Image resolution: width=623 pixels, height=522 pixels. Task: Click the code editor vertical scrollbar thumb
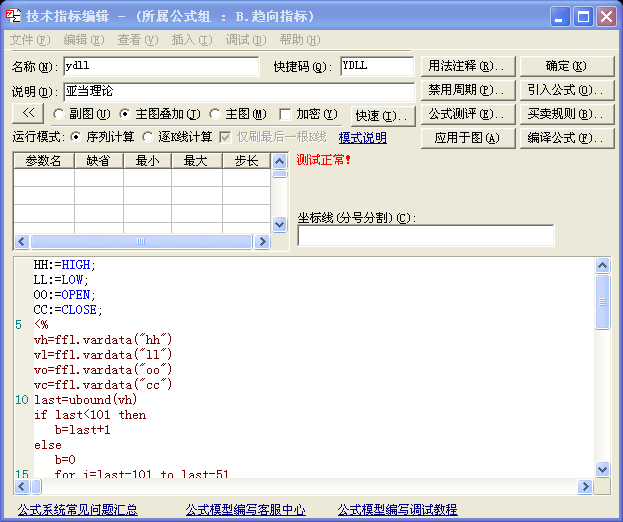(602, 300)
